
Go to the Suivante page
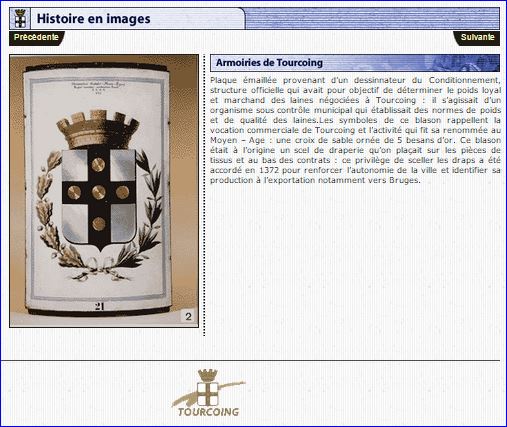[477, 38]
